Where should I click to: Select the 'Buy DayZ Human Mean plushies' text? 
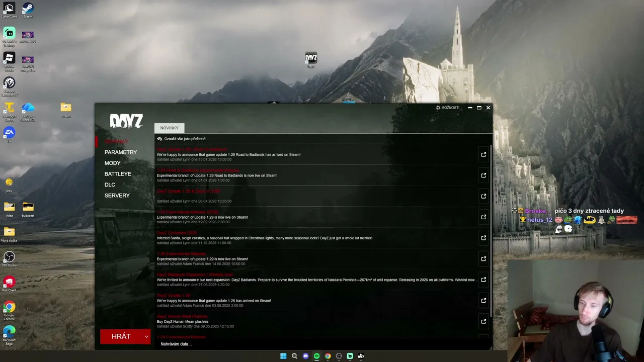point(182,322)
